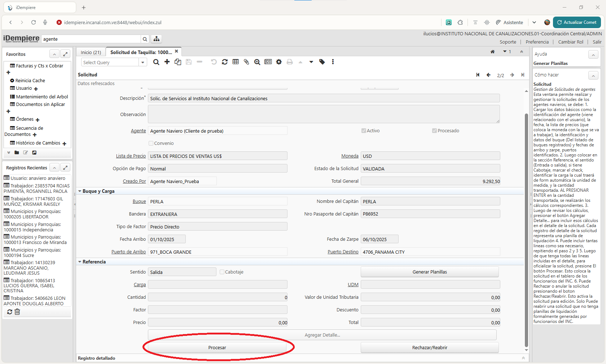
Task: Click the Observación text field
Action: (324, 114)
